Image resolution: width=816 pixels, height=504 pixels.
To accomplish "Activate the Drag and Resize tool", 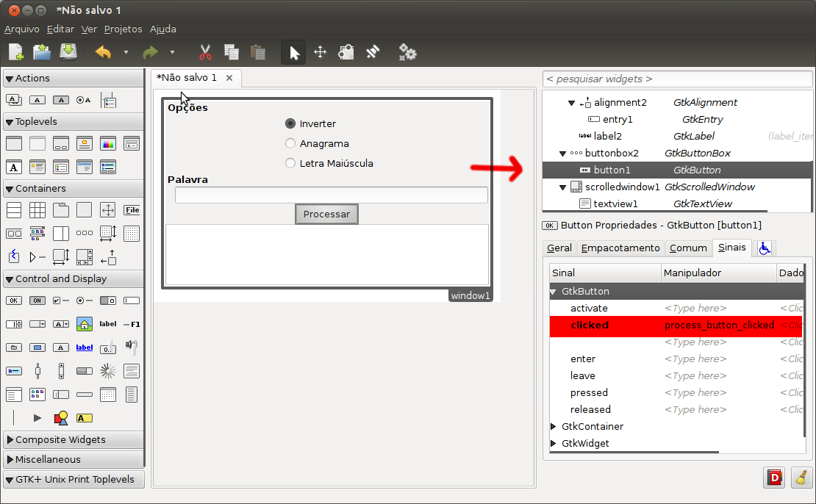I will tap(320, 51).
